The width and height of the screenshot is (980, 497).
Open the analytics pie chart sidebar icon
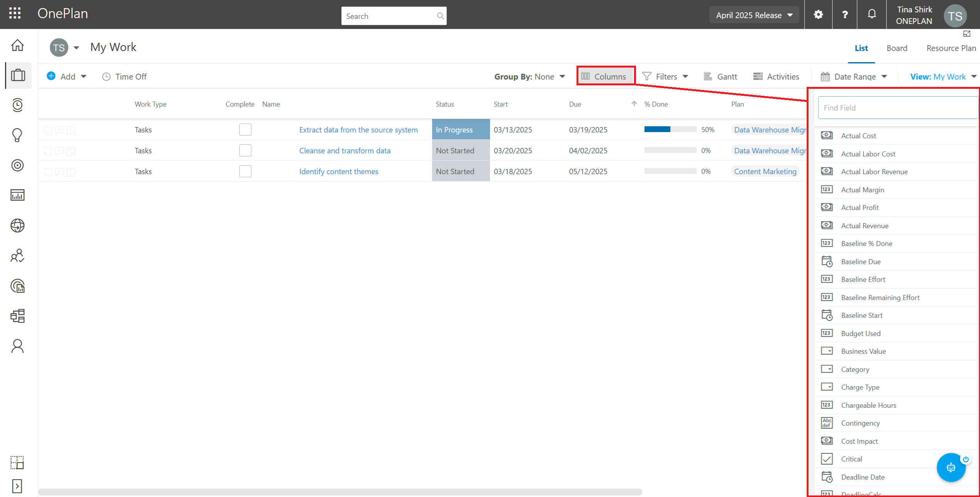[17, 286]
